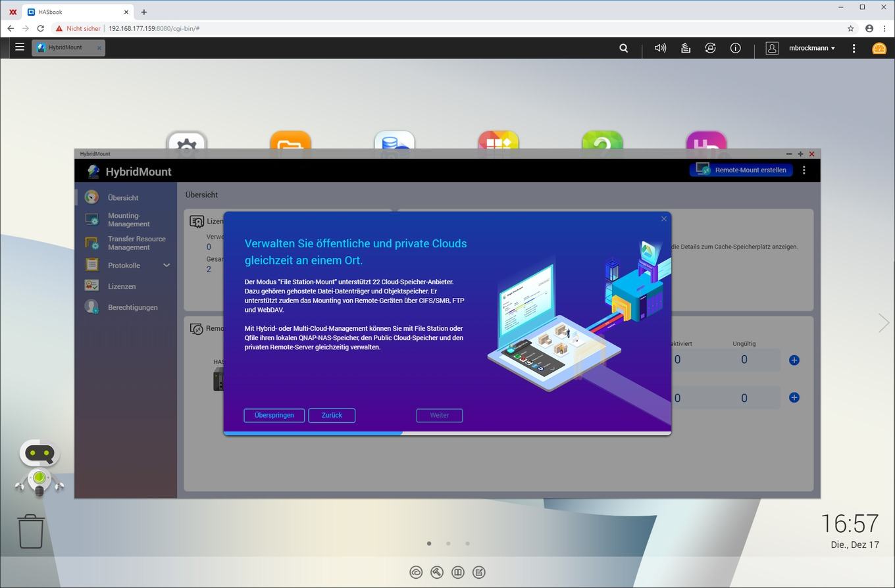Close the HybridMount taskbar tab

click(99, 47)
